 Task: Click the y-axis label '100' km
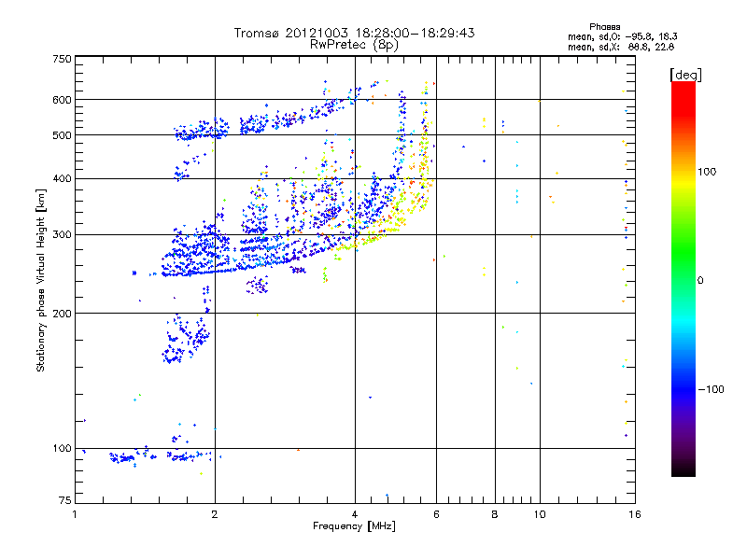62,448
